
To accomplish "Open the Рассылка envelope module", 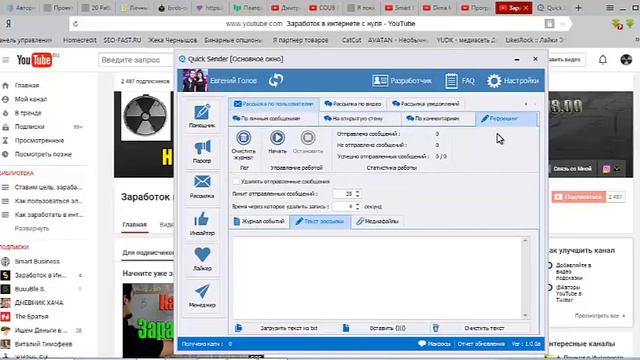I will (x=202, y=187).
